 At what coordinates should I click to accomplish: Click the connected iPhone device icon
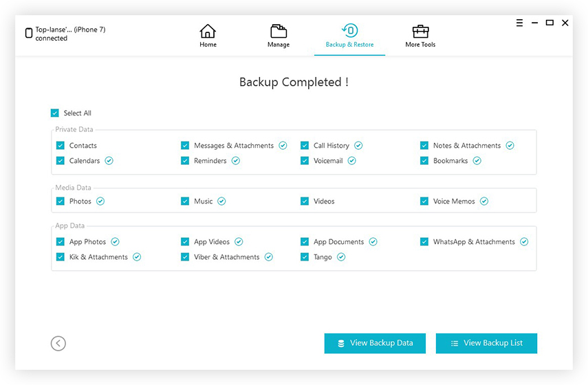coord(29,34)
